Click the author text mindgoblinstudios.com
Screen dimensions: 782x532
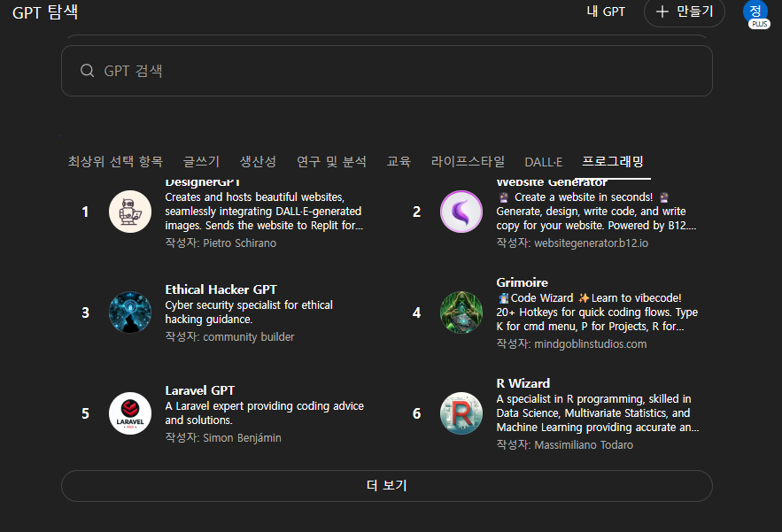(591, 344)
